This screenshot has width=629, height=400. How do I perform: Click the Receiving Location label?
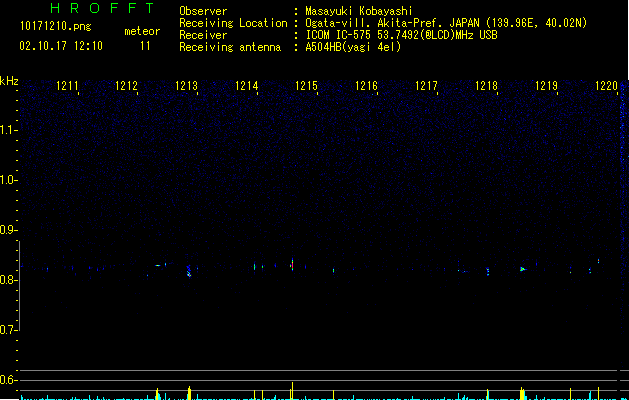pyautogui.click(x=233, y=23)
